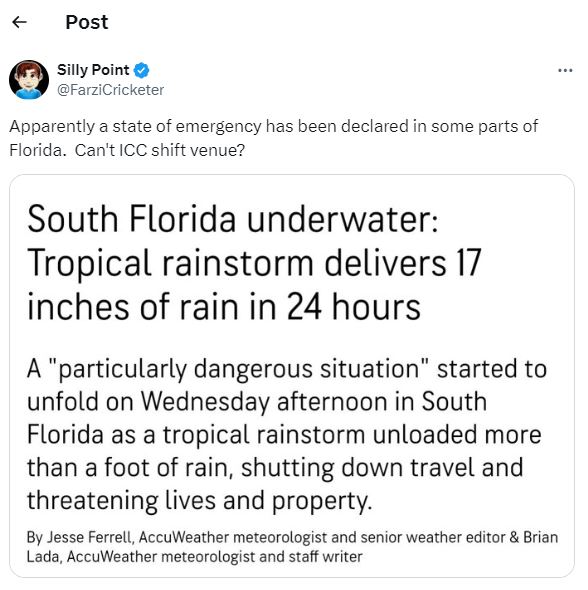Open the three-dot more options menu
Screen dimensions: 588x590
coord(565,70)
